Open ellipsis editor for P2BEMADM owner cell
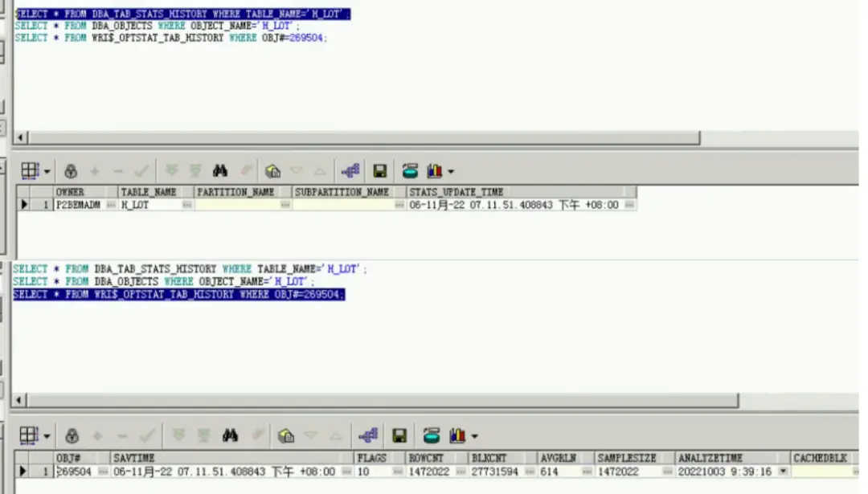The image size is (868, 494). point(111,205)
